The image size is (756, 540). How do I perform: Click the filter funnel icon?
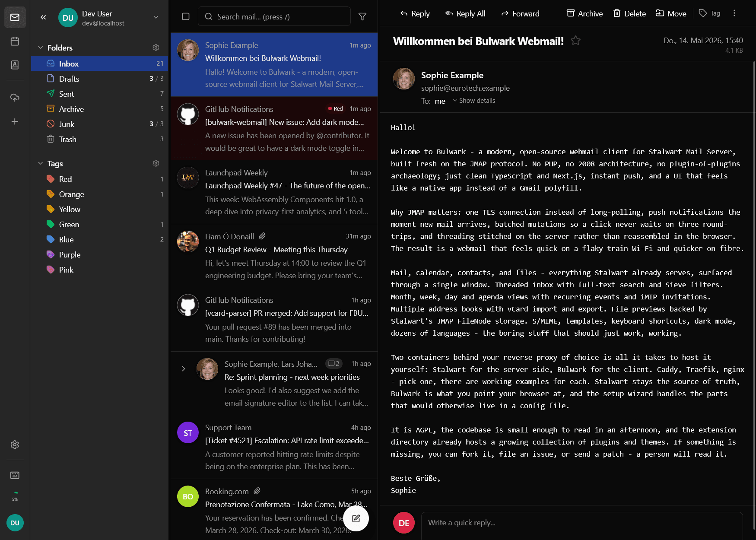pos(362,16)
